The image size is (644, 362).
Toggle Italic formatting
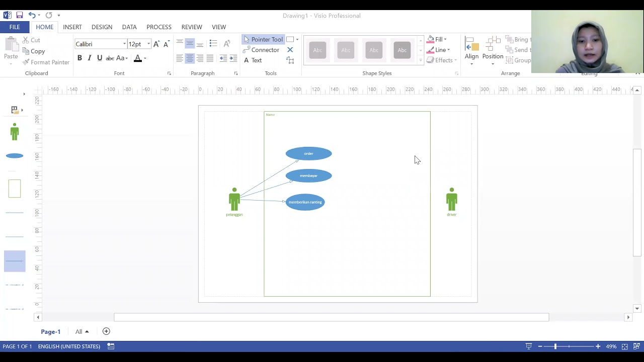click(x=90, y=58)
